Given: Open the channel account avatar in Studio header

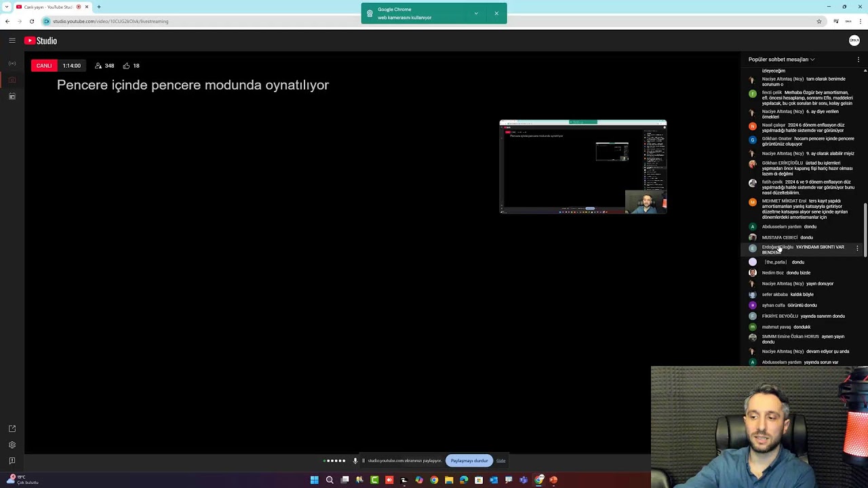Looking at the screenshot, I should coord(854,41).
